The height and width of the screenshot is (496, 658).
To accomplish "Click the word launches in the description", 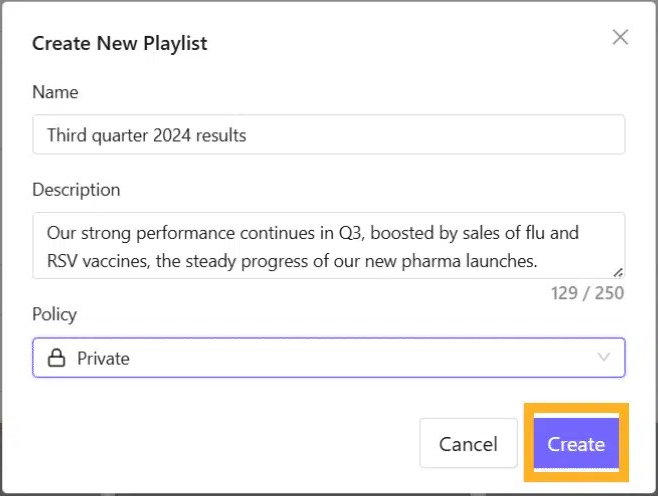I will point(500,262).
